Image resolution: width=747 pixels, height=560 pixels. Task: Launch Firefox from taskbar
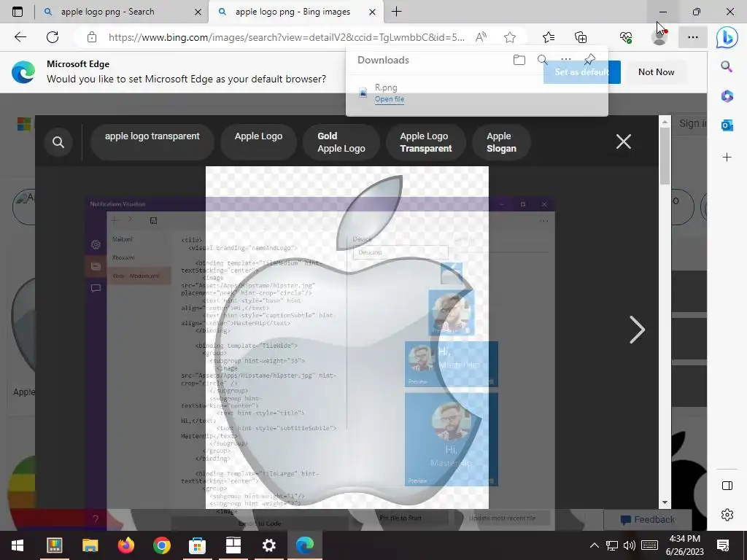[x=125, y=545]
